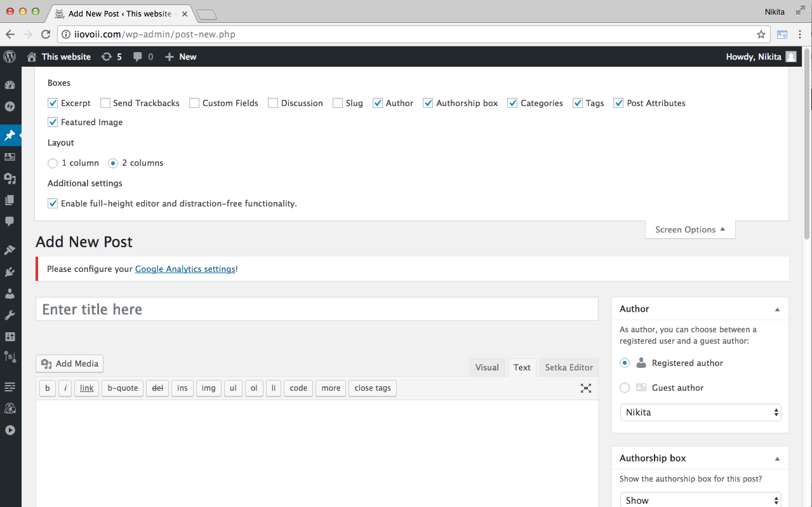Open the Plugins sidebar icon
812x507 pixels.
tap(10, 272)
